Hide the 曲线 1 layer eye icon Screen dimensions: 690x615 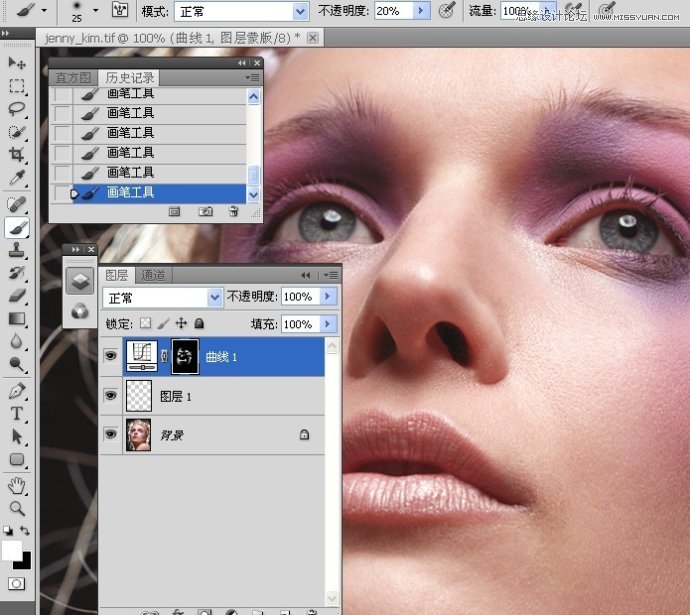tap(111, 356)
